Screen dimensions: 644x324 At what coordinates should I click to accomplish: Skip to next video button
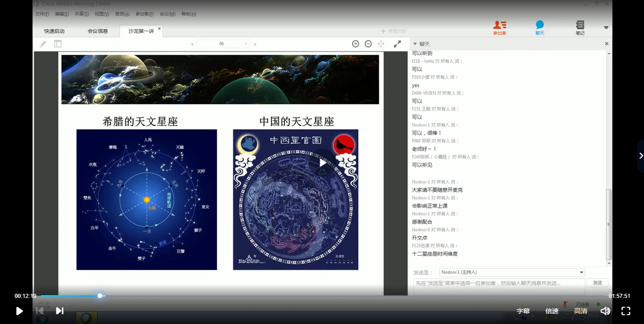59,311
